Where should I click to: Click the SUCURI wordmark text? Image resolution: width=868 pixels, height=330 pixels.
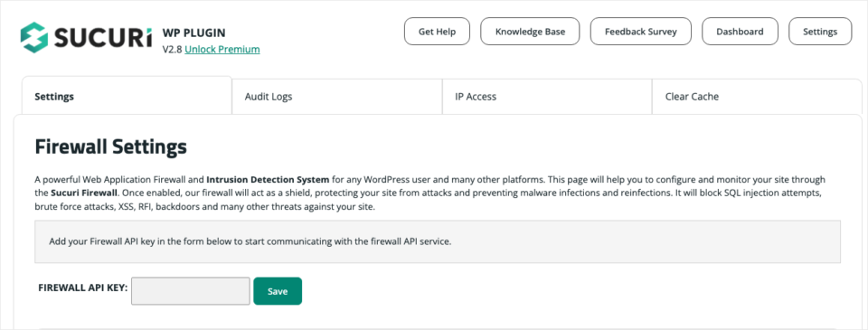tap(103, 38)
